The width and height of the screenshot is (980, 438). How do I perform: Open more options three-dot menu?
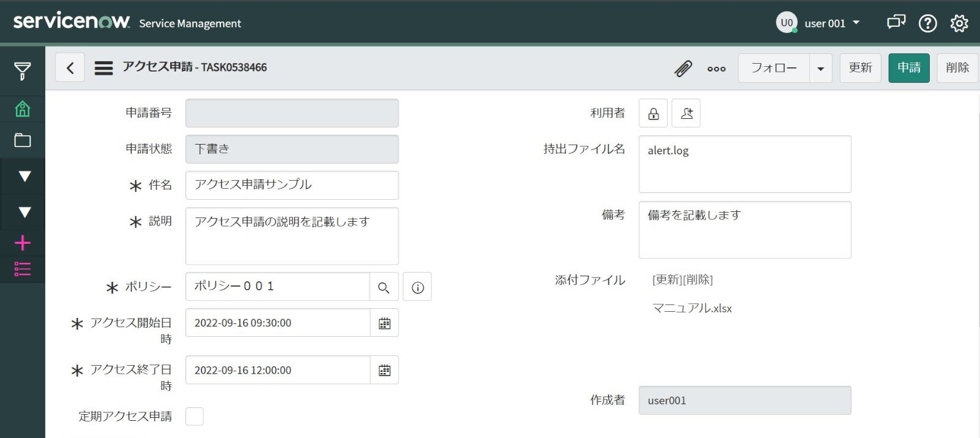click(x=716, y=69)
